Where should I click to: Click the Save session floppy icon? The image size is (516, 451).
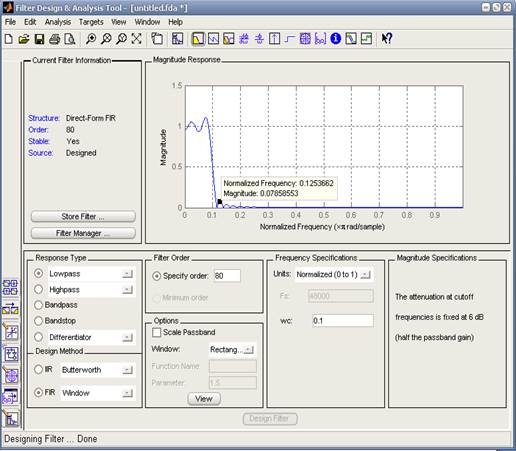(39, 39)
